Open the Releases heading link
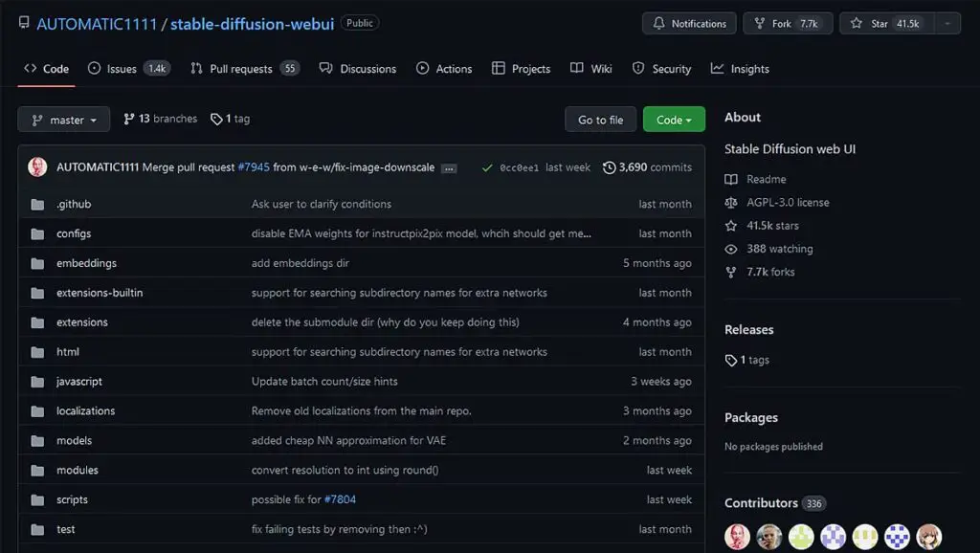 [x=748, y=330]
